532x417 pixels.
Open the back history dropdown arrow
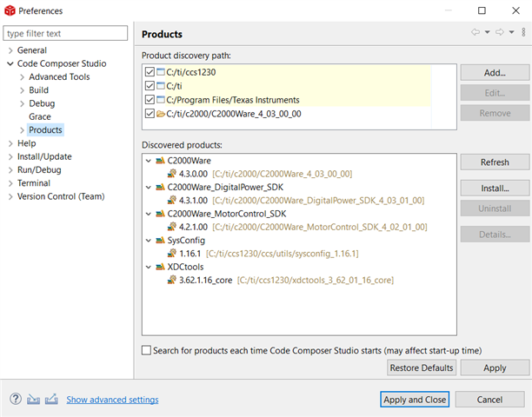[x=487, y=33]
